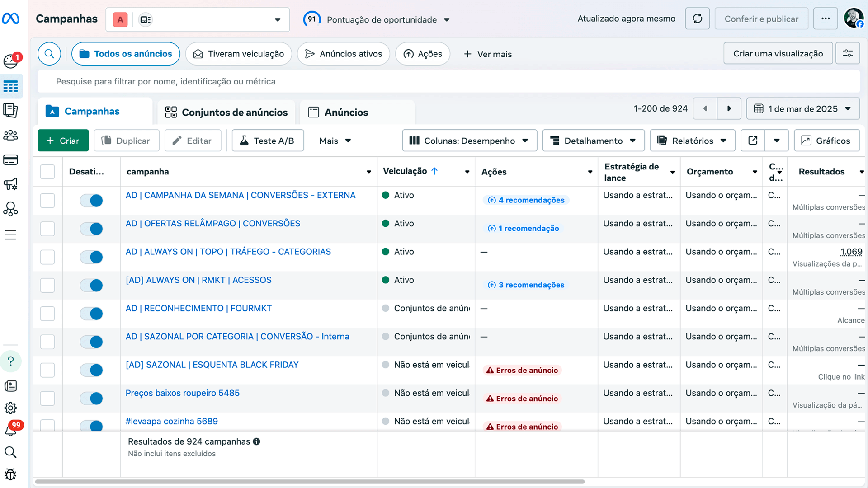Open the search magnifier in the filter bar

pyautogui.click(x=49, y=54)
